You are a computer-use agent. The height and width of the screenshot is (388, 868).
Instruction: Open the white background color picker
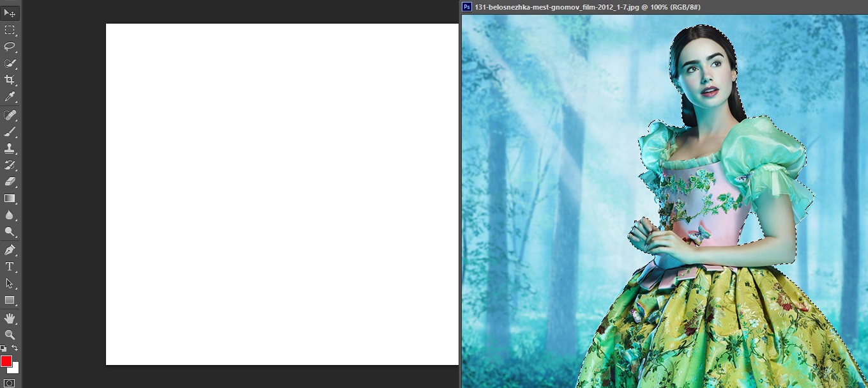tap(16, 369)
